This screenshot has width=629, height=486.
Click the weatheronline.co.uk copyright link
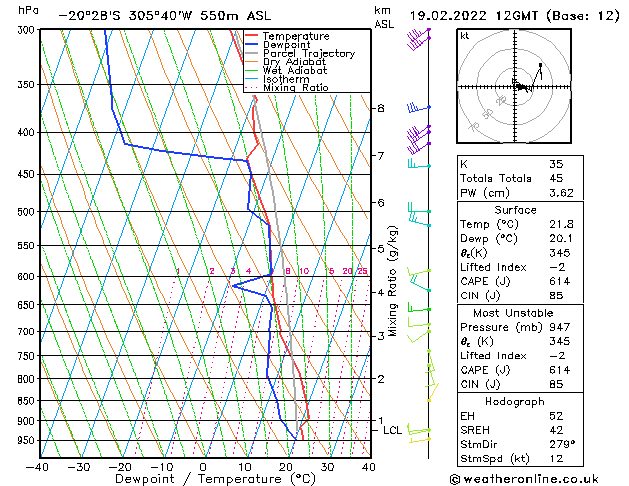point(524,479)
